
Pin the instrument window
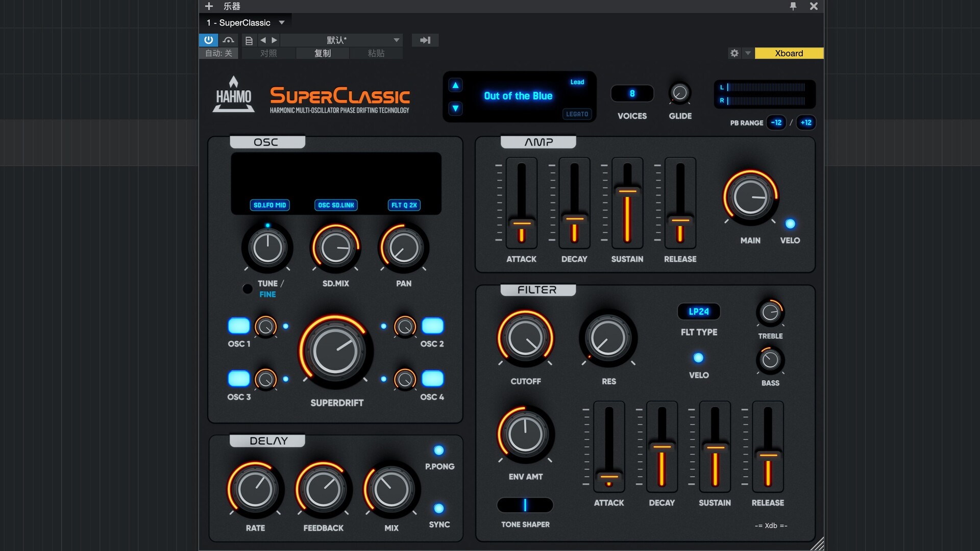(793, 6)
